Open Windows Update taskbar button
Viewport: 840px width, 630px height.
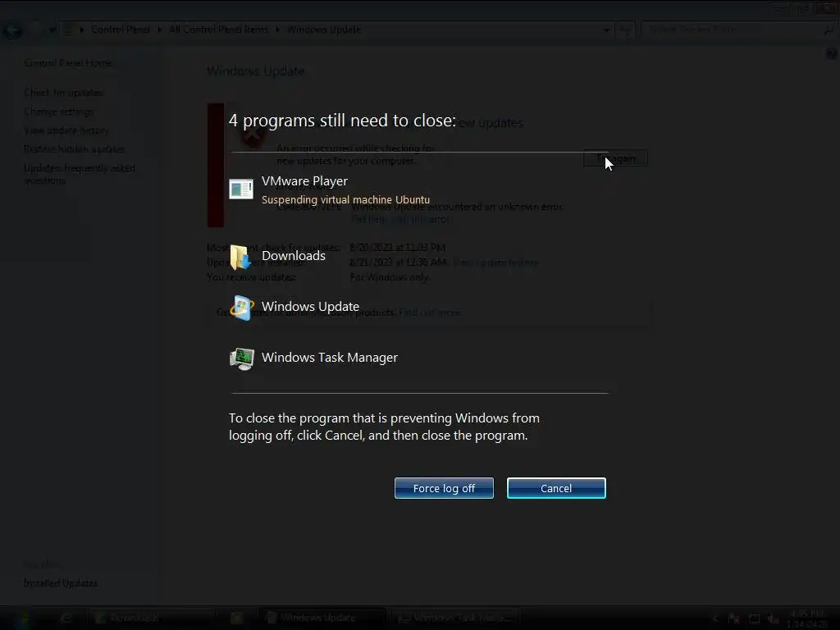click(322, 618)
